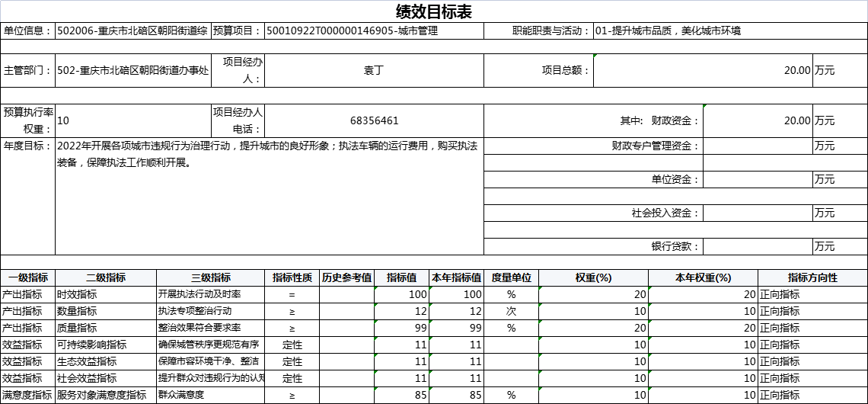Click the 指标性质 column header
Image resolution: width=868 pixels, height=404 pixels.
tap(292, 277)
